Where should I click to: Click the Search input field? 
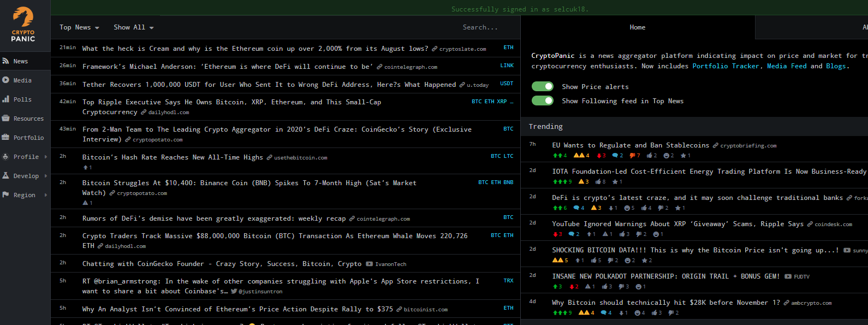click(480, 27)
